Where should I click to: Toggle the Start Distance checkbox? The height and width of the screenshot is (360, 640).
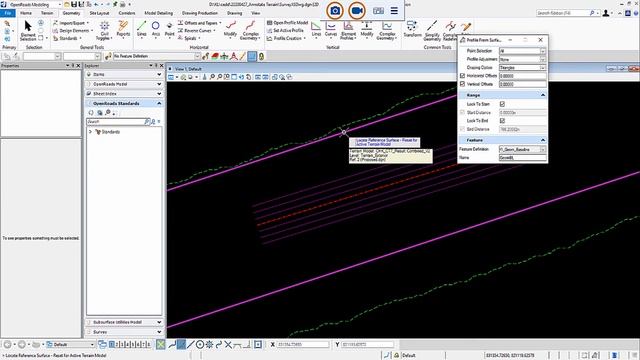pos(462,112)
